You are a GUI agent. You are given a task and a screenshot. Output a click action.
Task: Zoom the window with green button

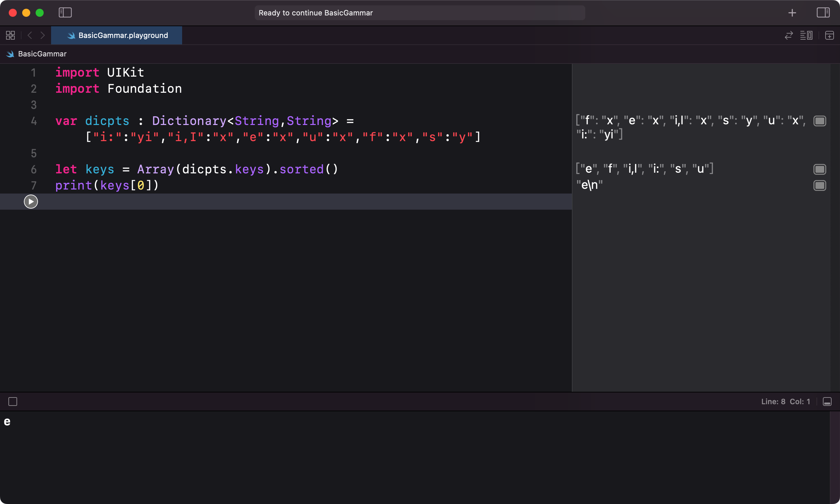coord(40,13)
